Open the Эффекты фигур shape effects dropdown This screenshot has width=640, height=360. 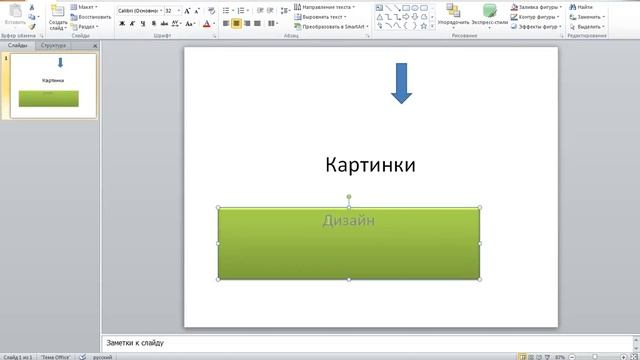click(x=536, y=27)
